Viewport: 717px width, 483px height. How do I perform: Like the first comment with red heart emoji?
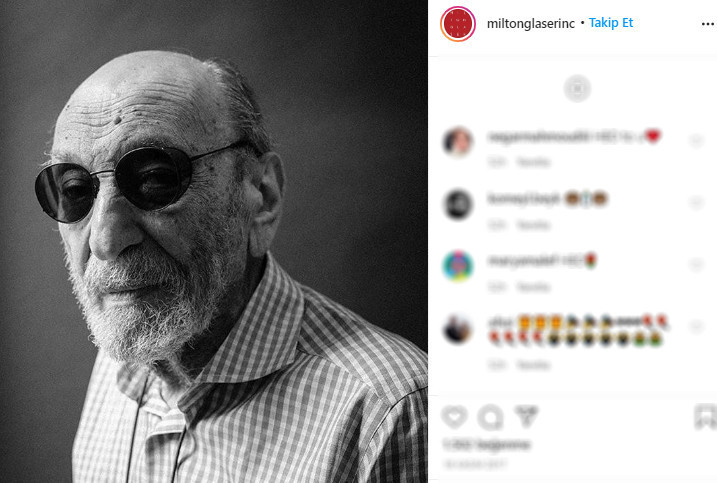(x=696, y=142)
